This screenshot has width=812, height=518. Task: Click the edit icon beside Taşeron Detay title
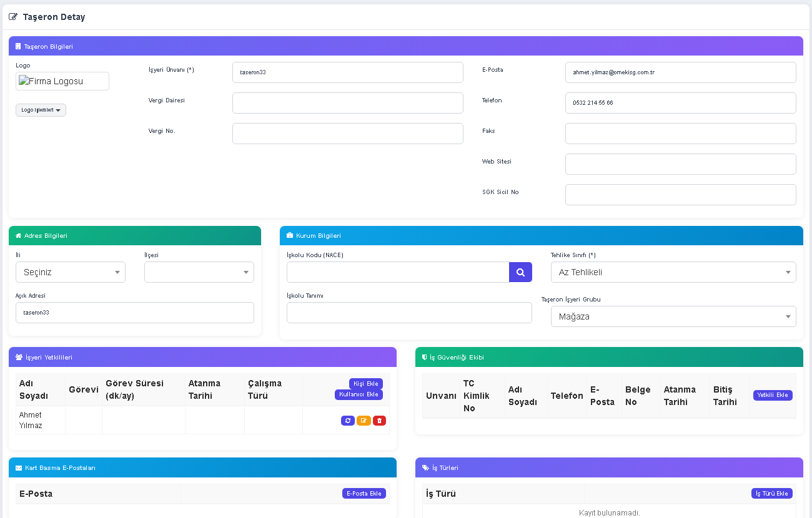tap(13, 17)
